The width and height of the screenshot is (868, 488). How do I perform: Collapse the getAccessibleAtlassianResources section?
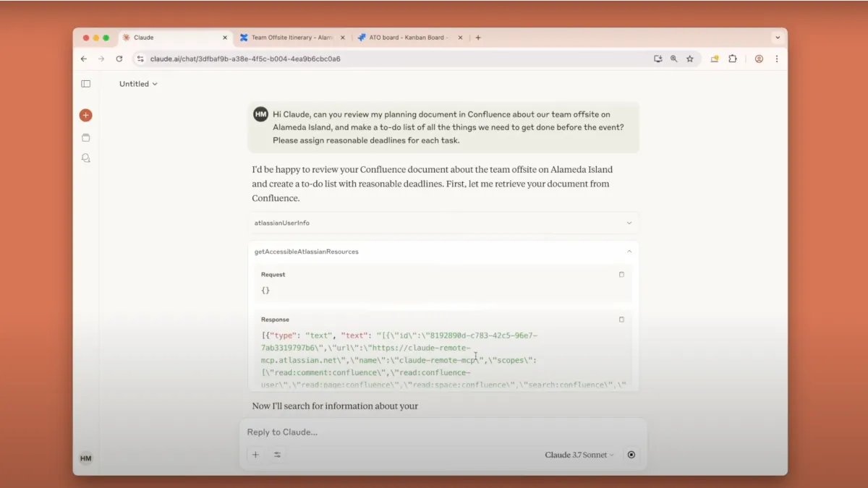pyautogui.click(x=629, y=252)
